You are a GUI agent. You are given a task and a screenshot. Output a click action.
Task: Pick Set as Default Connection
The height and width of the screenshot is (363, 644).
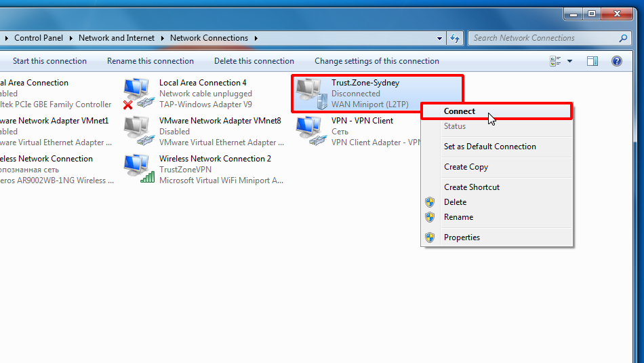coord(489,147)
